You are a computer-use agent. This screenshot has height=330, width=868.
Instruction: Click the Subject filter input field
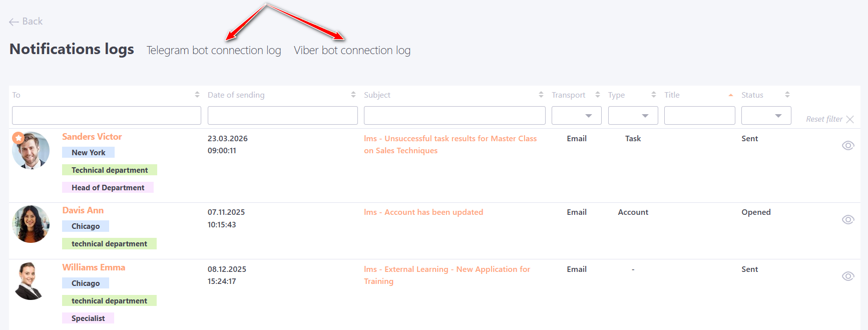coord(454,116)
